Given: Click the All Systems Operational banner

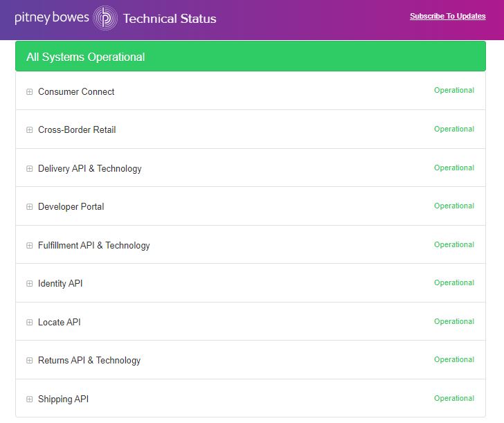Looking at the screenshot, I should [251, 56].
